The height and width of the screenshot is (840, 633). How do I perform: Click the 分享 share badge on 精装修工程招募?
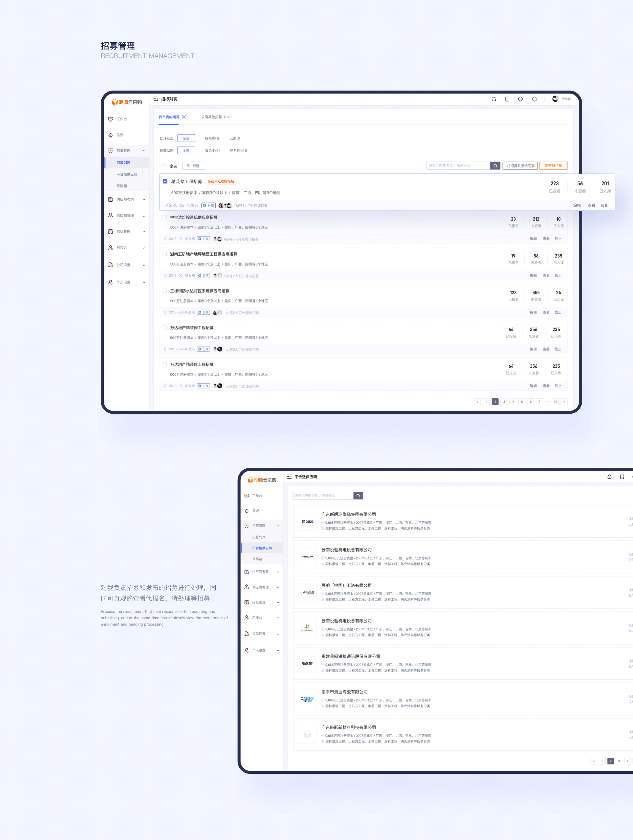point(209,205)
